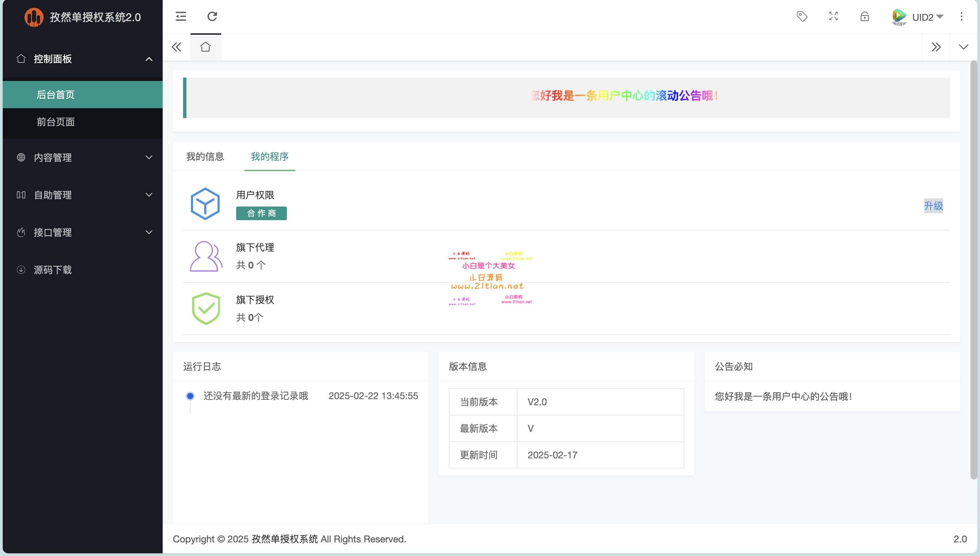Open the 源码下载 sidebar item
Image resolution: width=980 pixels, height=556 pixels.
82,269
